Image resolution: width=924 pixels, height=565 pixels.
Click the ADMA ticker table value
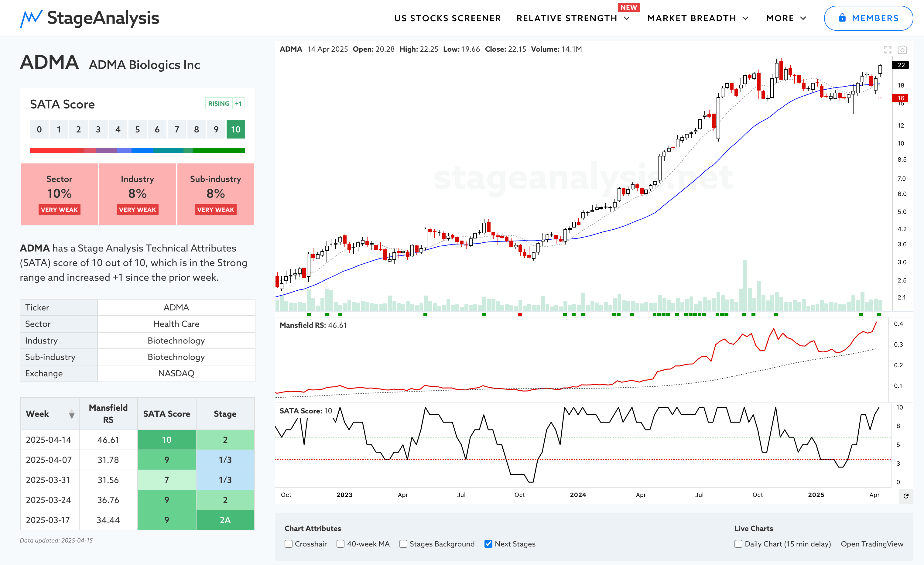tap(176, 307)
